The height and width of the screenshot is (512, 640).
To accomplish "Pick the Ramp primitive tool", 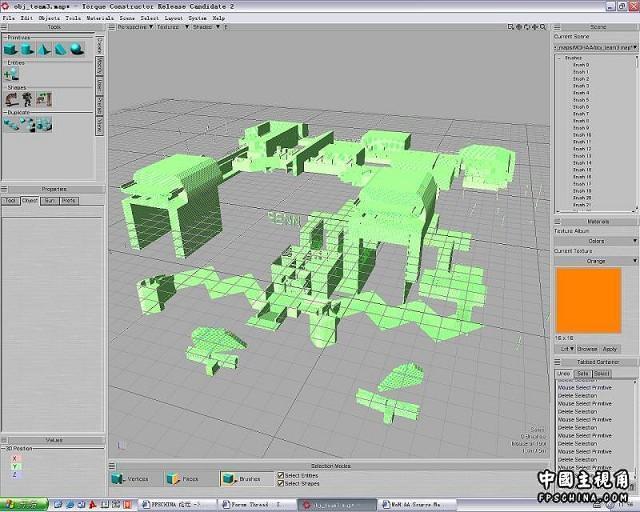I will pyautogui.click(x=60, y=49).
